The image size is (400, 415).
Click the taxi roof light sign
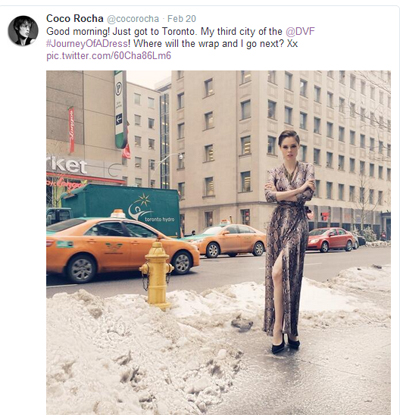118,214
